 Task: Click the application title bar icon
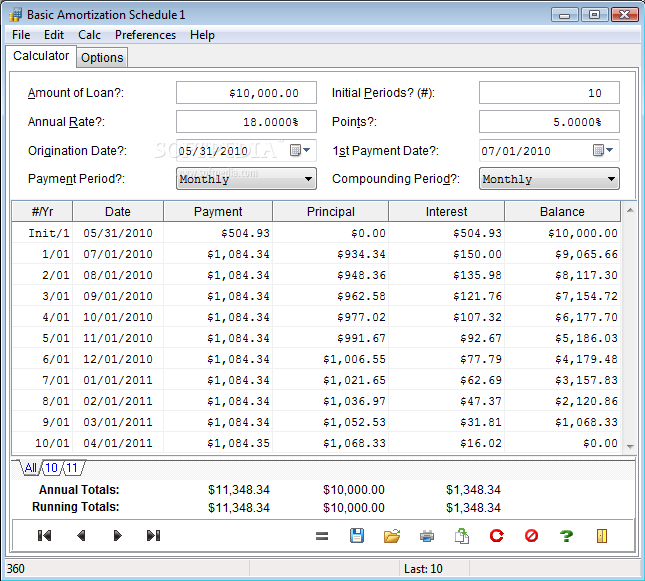tap(15, 14)
